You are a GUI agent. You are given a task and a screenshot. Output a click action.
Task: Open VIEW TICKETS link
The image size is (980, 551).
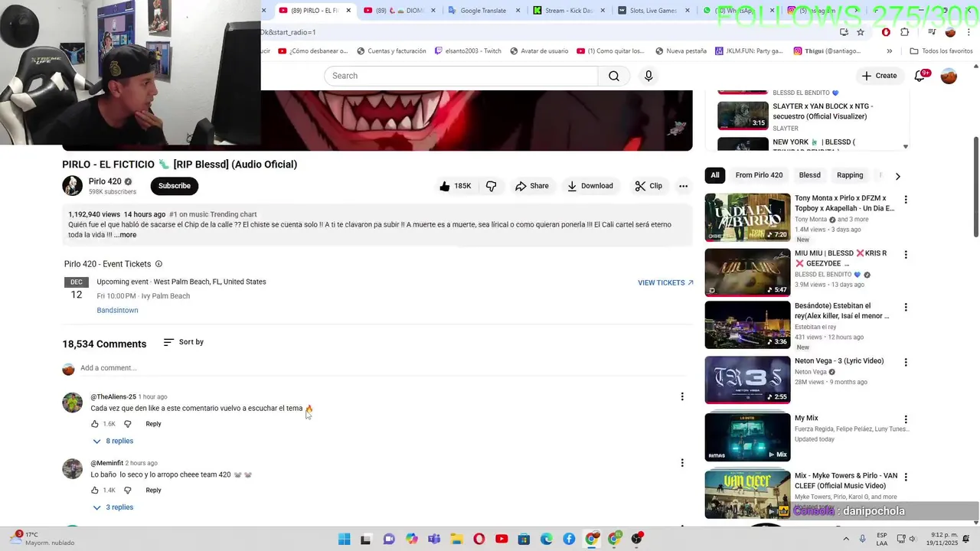click(x=665, y=282)
